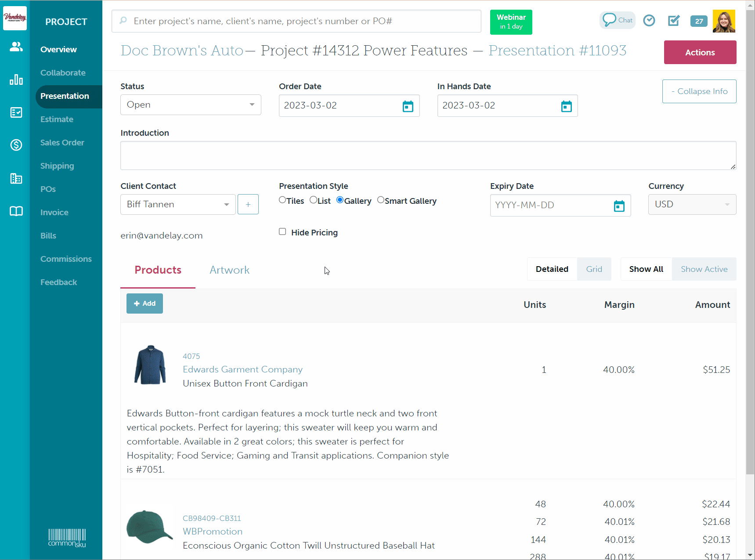Image resolution: width=755 pixels, height=560 pixels.
Task: Open the clock reminders icon
Action: point(649,21)
